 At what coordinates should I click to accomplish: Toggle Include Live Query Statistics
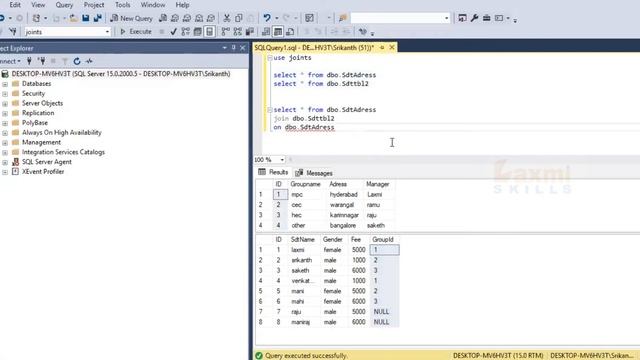tap(238, 31)
